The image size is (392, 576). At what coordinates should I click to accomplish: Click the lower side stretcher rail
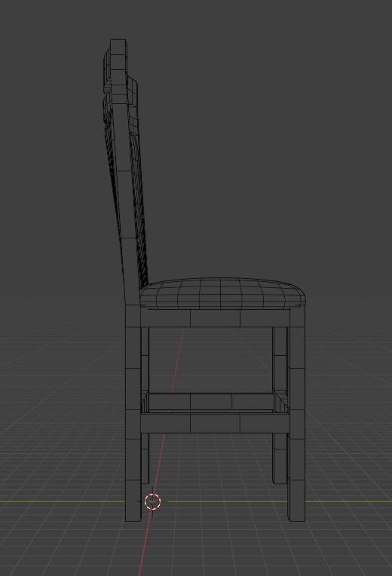(215, 422)
